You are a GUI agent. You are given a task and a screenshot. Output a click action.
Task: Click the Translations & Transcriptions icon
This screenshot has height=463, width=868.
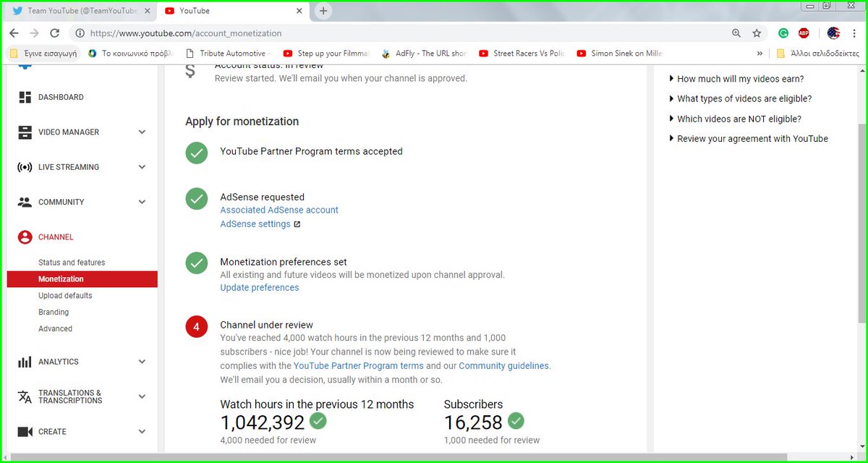tap(25, 396)
